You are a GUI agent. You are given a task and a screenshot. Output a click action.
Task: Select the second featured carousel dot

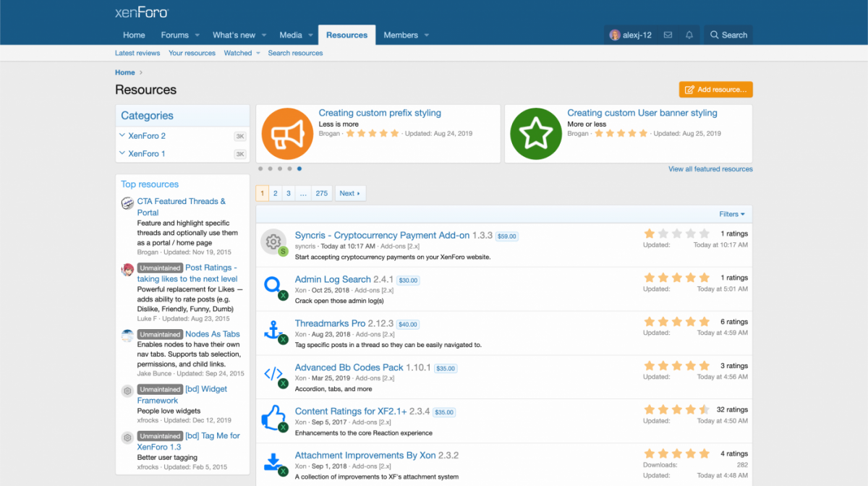(x=270, y=169)
